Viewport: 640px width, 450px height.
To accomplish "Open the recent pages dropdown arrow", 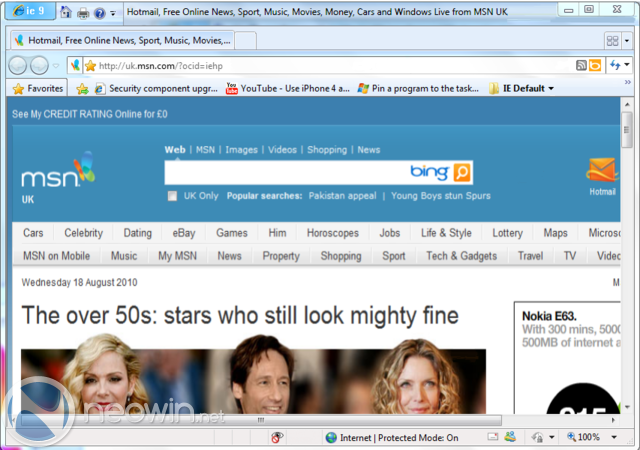I will (x=56, y=65).
